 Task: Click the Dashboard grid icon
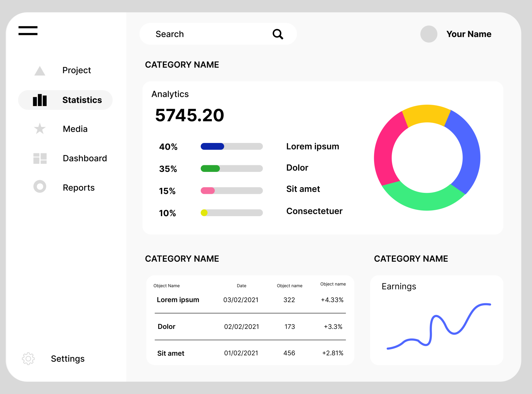tap(39, 159)
